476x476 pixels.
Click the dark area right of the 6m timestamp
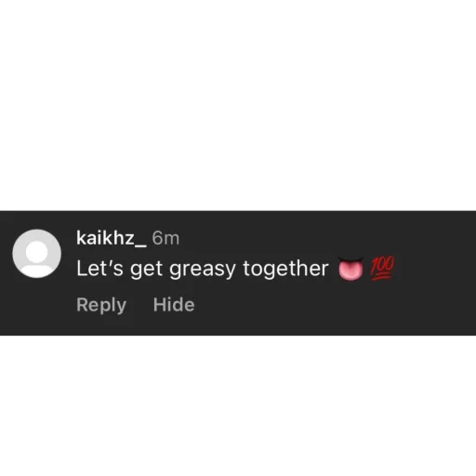click(325, 238)
